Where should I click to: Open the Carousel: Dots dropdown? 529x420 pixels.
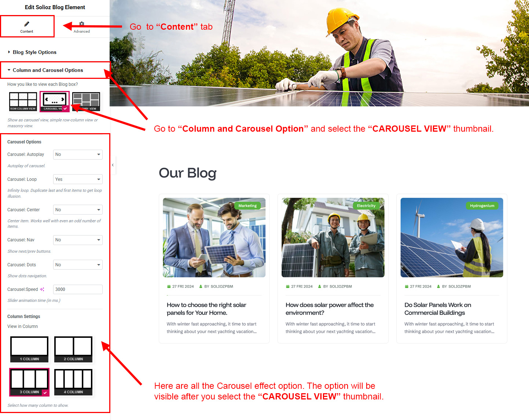point(78,265)
